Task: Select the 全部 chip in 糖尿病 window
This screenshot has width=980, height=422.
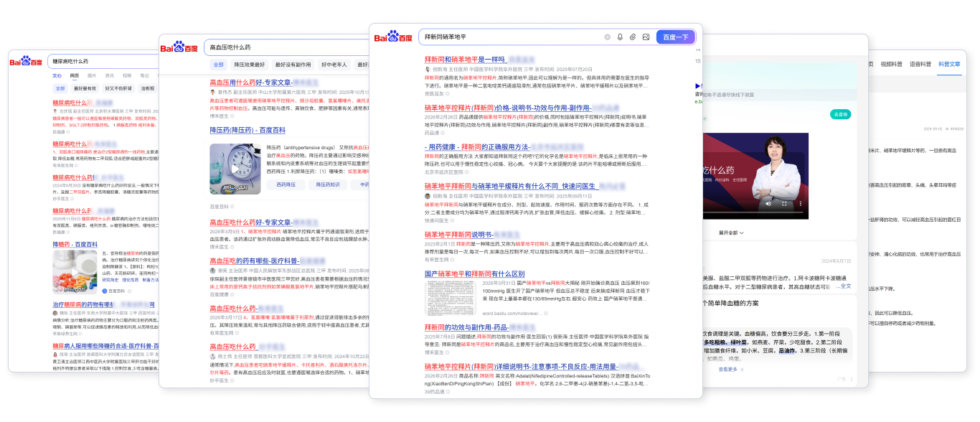Action: [x=60, y=88]
